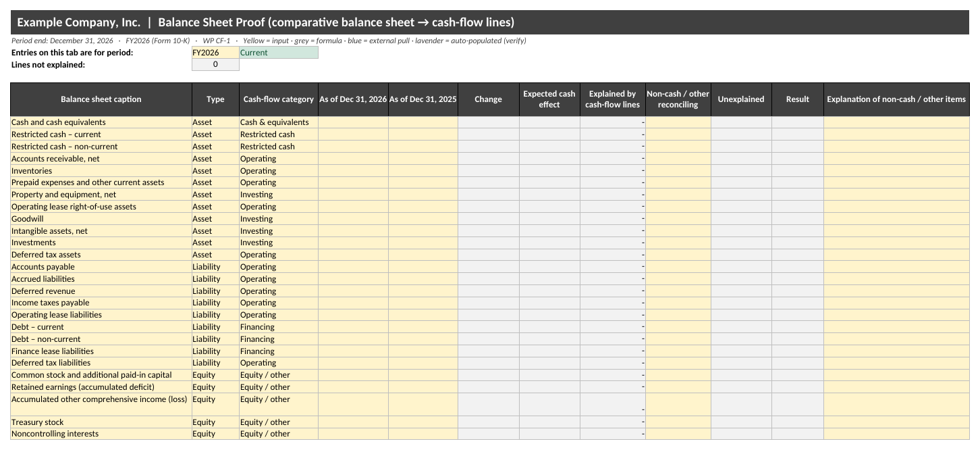980x450 pixels.
Task: Select Dec 31, 2026 input for Cash row
Action: pyautogui.click(x=353, y=122)
